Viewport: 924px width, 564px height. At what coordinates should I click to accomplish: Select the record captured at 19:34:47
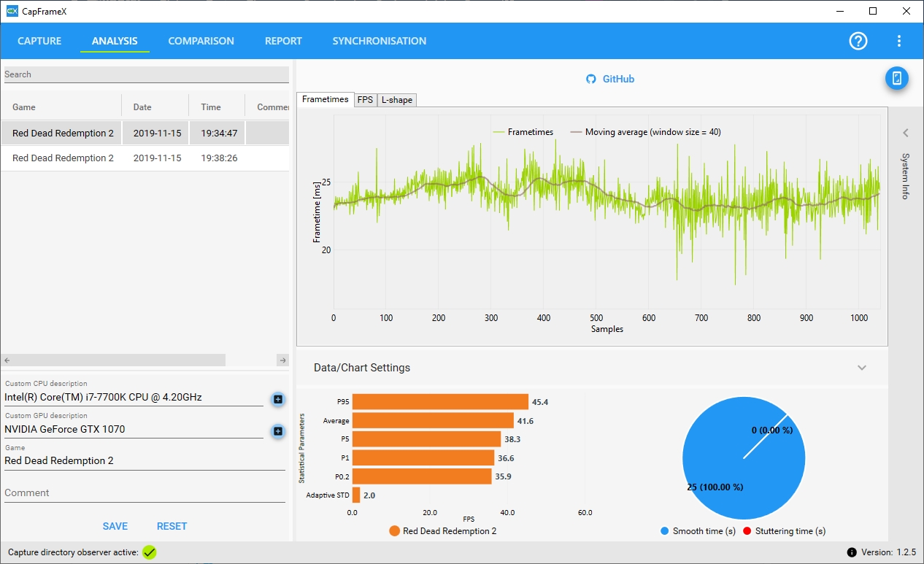145,134
